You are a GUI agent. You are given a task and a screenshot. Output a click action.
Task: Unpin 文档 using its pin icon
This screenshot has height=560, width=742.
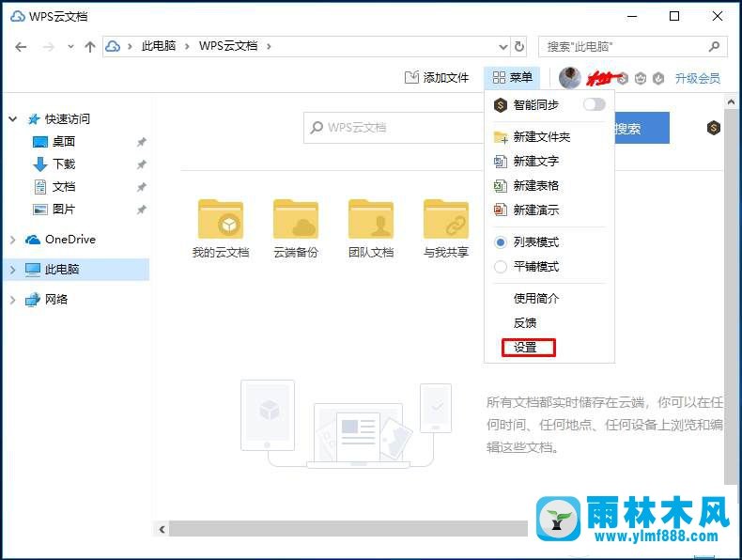[x=141, y=187]
